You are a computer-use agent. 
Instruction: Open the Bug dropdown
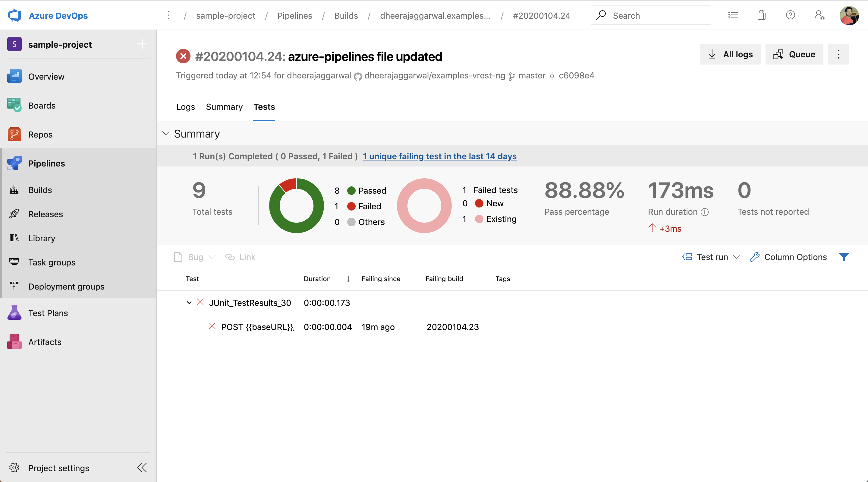[195, 257]
